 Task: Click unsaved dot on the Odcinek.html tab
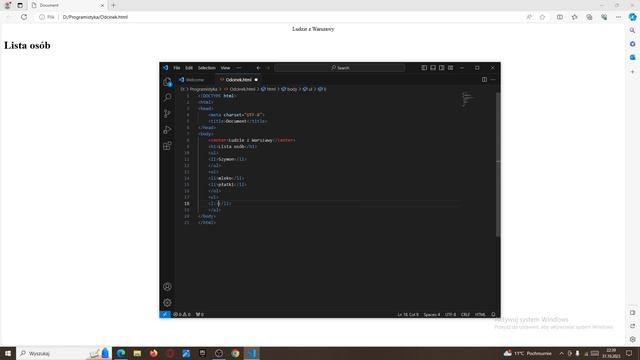click(256, 80)
